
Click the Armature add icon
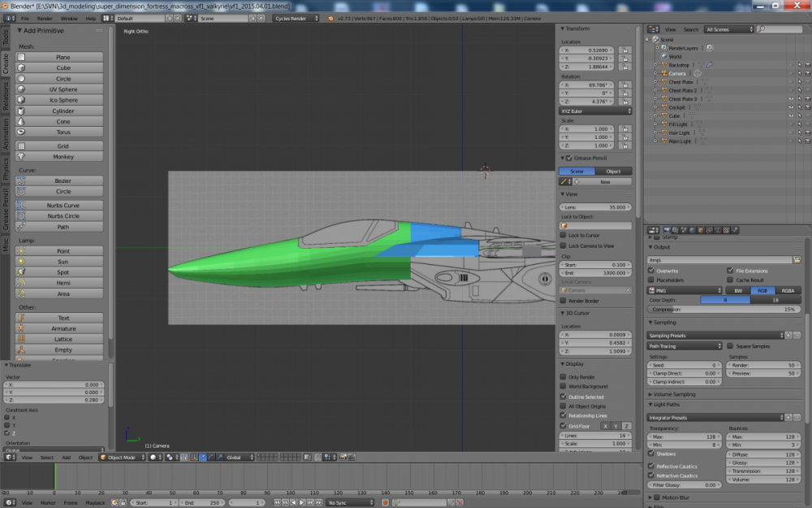(21, 328)
